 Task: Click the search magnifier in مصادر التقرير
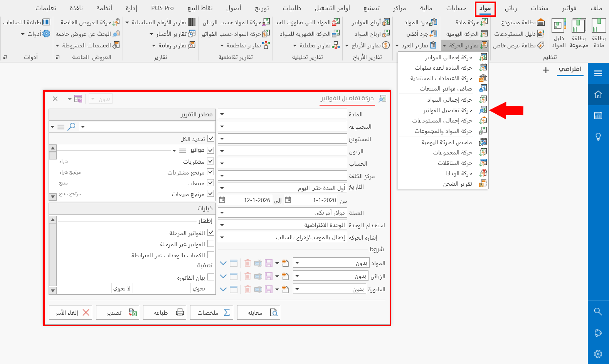point(71,126)
